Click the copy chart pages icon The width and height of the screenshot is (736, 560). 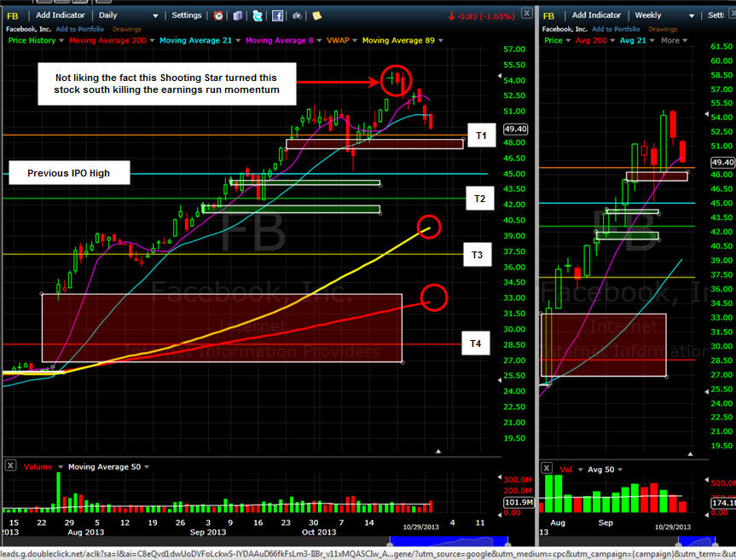point(237,16)
